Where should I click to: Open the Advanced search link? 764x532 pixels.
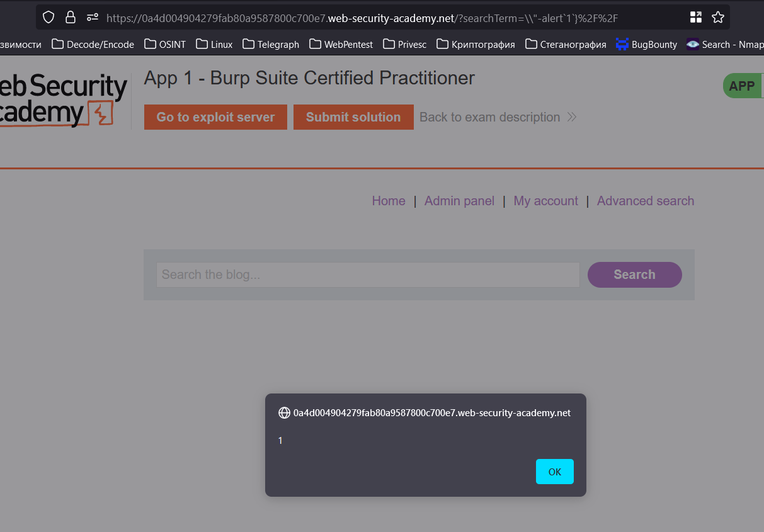646,201
